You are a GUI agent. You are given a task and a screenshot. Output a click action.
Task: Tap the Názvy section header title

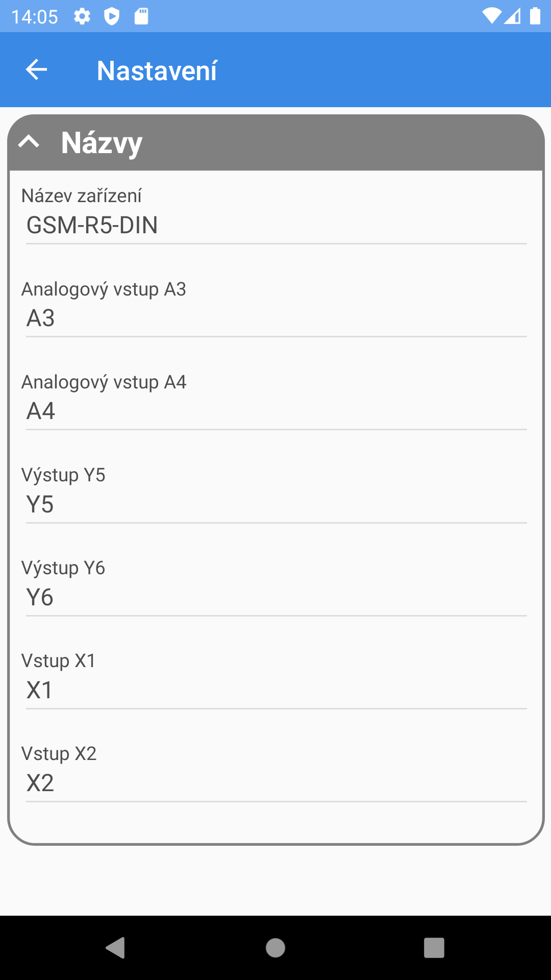coord(102,143)
